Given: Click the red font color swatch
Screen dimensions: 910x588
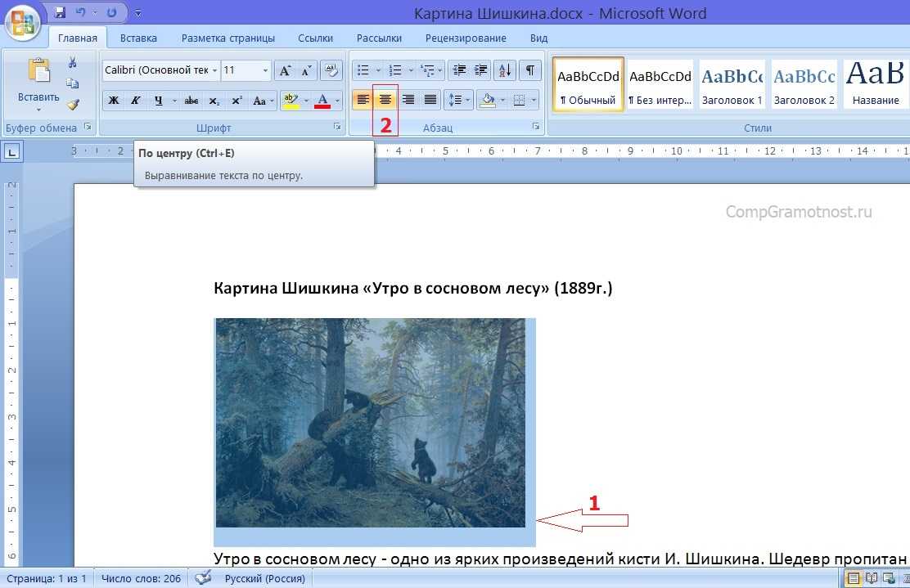Looking at the screenshot, I should [322, 101].
